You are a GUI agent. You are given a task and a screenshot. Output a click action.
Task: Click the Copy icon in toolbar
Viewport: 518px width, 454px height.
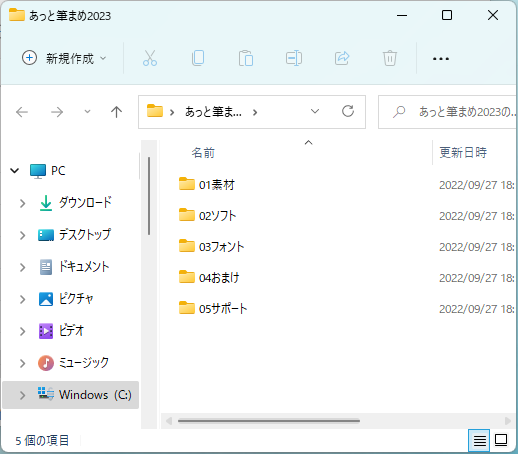(198, 58)
